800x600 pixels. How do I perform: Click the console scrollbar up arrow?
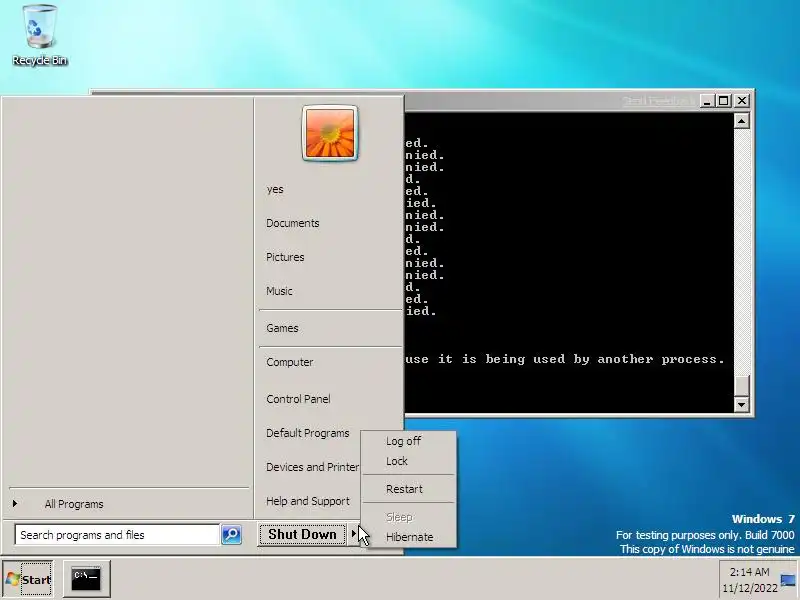pos(741,121)
